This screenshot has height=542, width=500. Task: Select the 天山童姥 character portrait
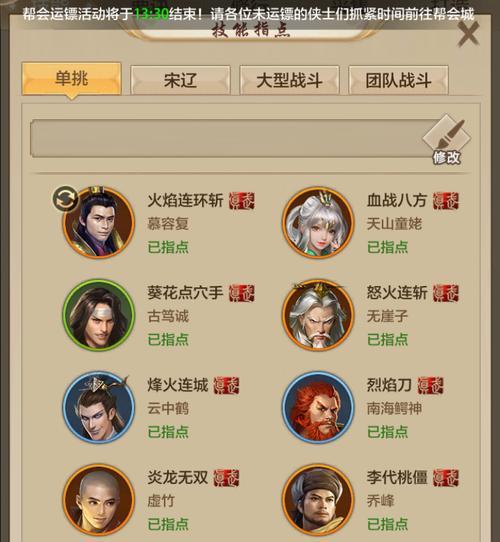point(318,223)
